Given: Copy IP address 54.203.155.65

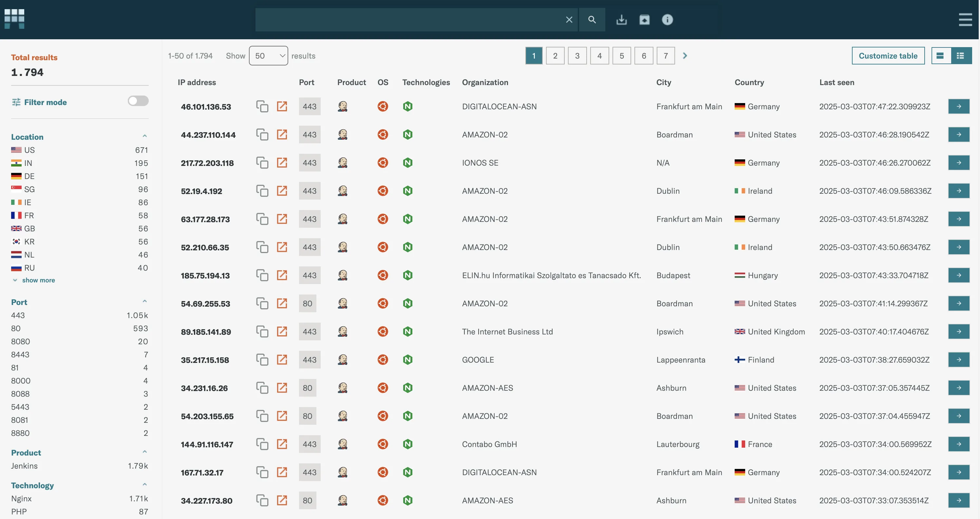Looking at the screenshot, I should [x=262, y=416].
